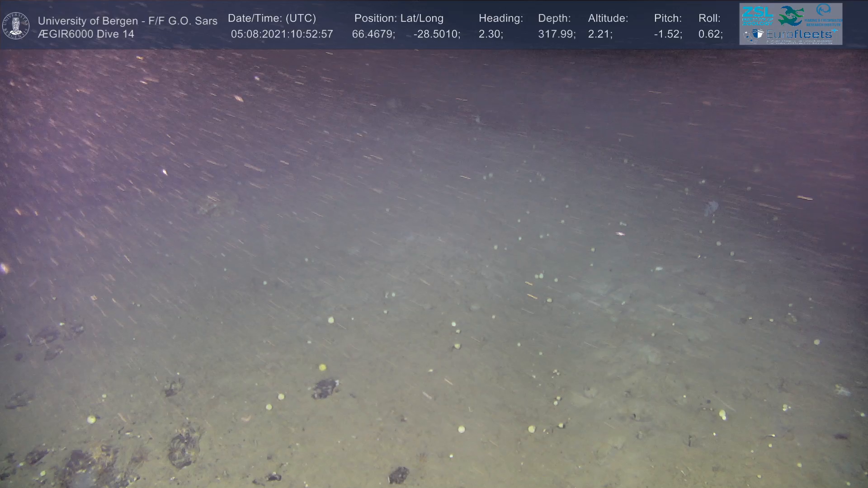Click the University of Bergen vessel title
This screenshot has height=488, width=868.
click(127, 21)
